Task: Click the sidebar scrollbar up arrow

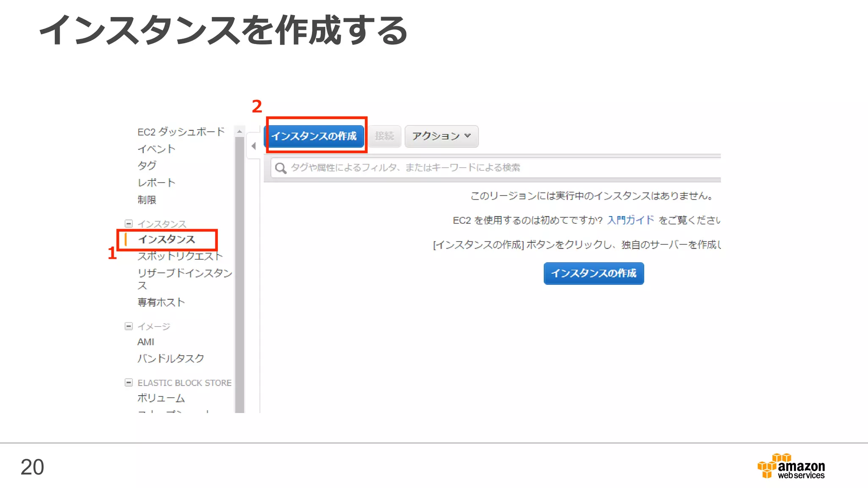Action: pos(239,132)
